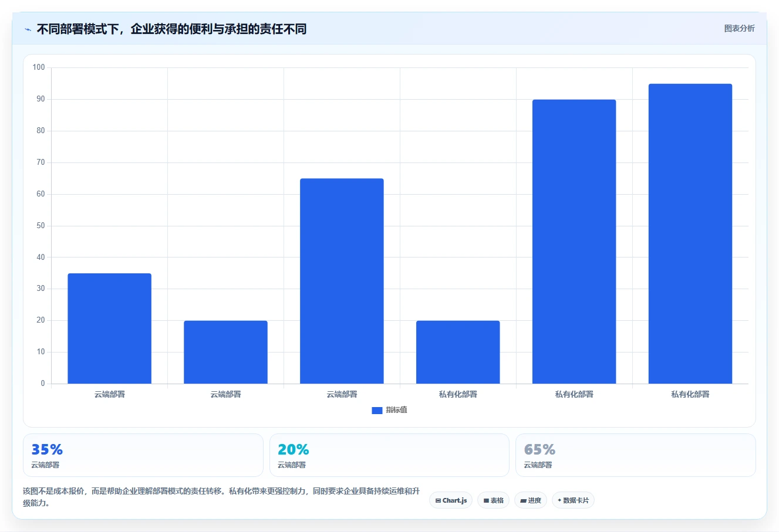Click the 私有化部署 bar with value 20
Screen dimensions: 779x532
coord(458,352)
